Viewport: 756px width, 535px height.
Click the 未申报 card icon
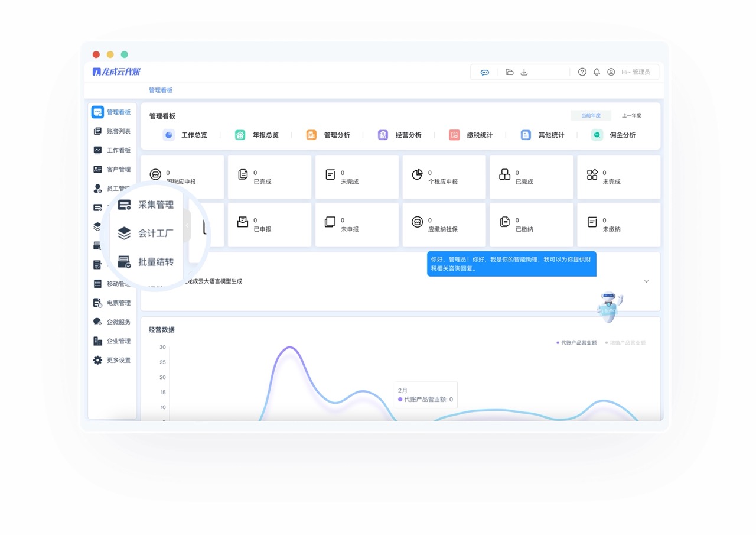pyautogui.click(x=330, y=222)
